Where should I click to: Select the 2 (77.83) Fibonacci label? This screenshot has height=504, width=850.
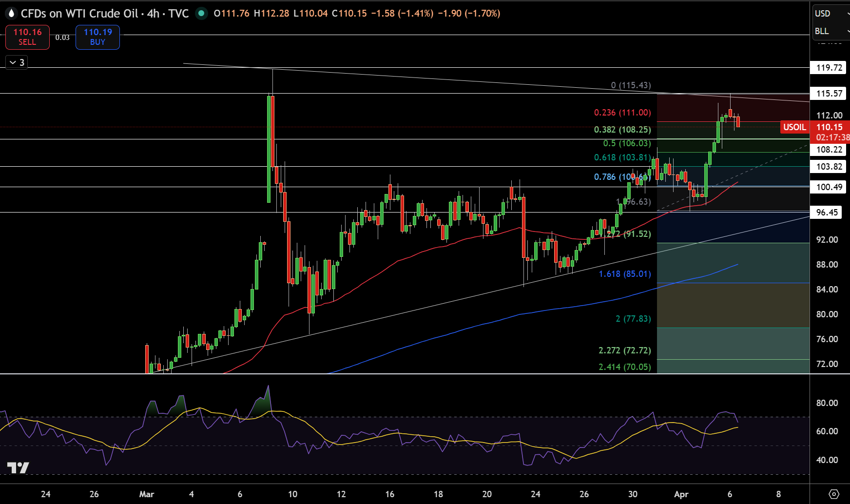pos(633,319)
